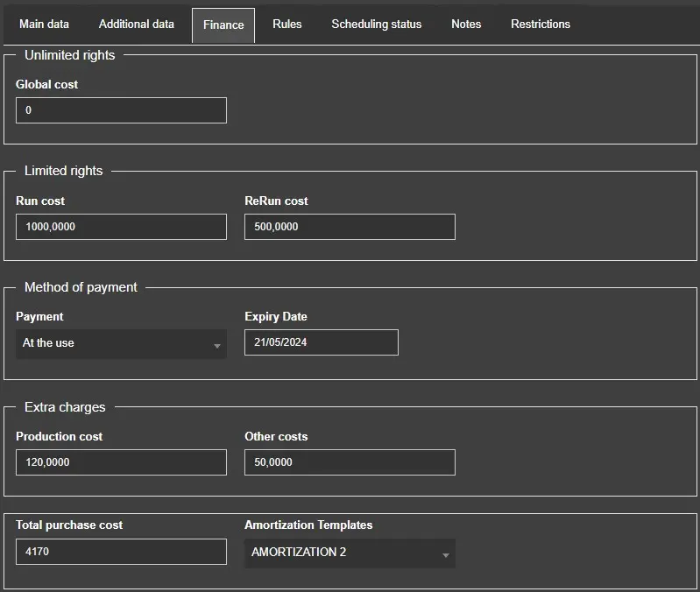Switch to the Main data tab
Screen dimensions: 700x592
click(x=44, y=25)
